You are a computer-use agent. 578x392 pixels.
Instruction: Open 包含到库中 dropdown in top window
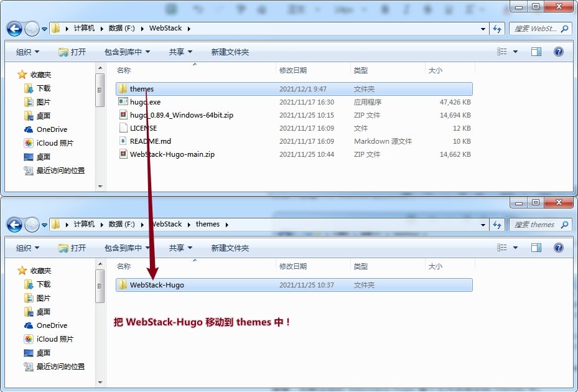127,52
